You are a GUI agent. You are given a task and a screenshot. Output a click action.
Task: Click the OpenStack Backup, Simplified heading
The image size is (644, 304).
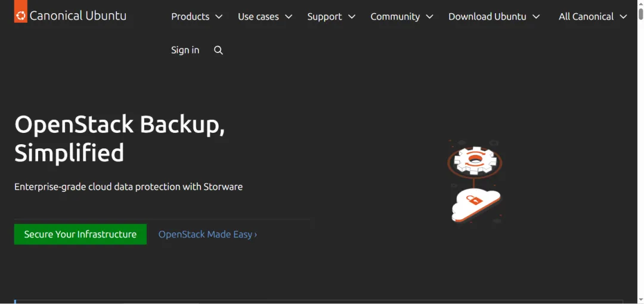click(x=119, y=138)
